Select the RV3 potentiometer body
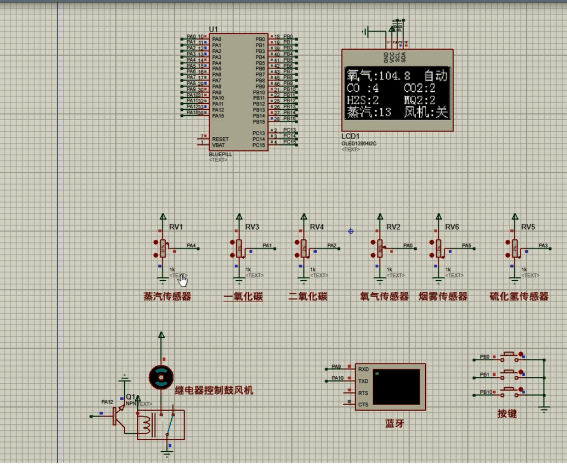The width and height of the screenshot is (567, 464). (x=239, y=248)
